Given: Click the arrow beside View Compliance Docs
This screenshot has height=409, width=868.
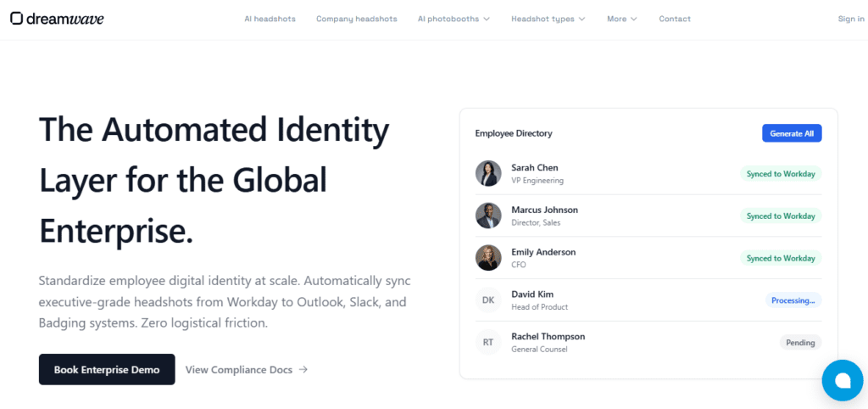Looking at the screenshot, I should (303, 370).
